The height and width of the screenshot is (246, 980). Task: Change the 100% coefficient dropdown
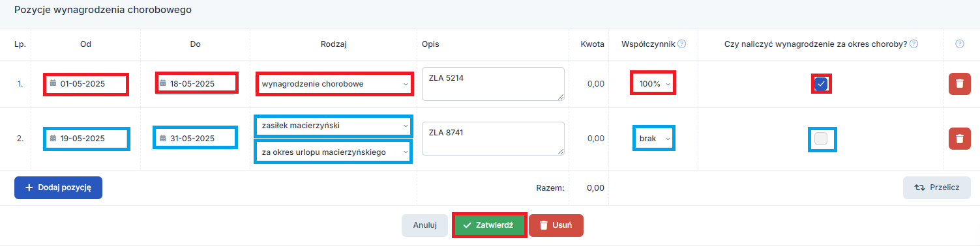(653, 84)
